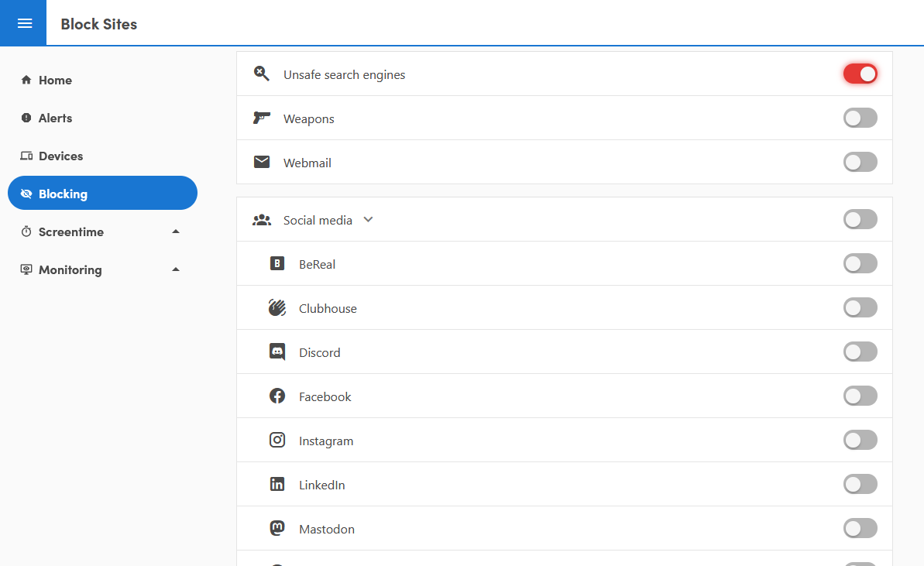Click the Mastodon label text
This screenshot has height=566, width=924.
pos(327,530)
